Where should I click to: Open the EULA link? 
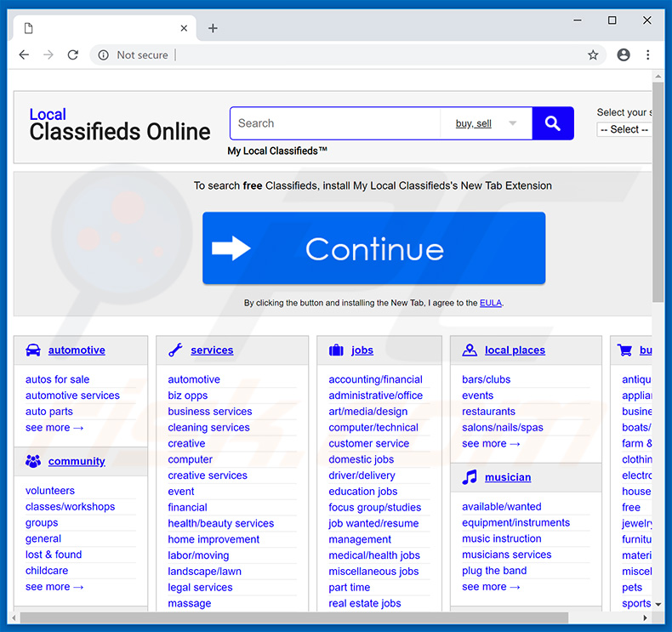[490, 303]
